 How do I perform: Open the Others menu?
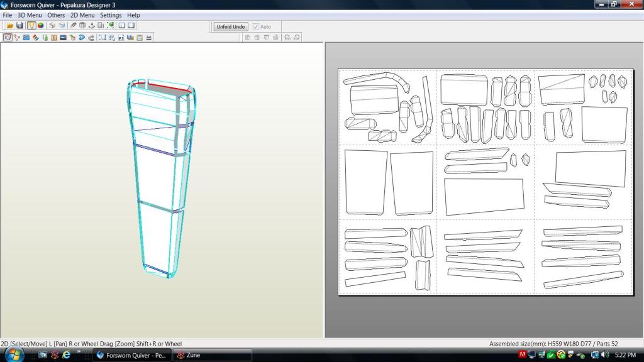[56, 15]
